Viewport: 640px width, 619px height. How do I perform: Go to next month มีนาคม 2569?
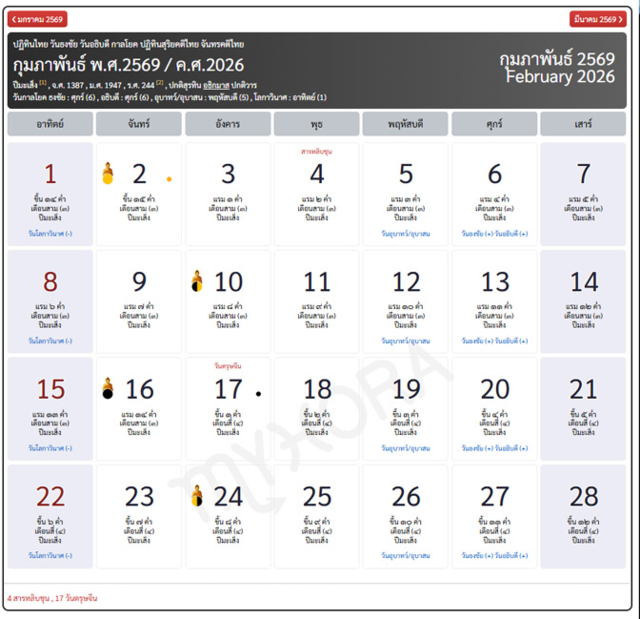[598, 19]
